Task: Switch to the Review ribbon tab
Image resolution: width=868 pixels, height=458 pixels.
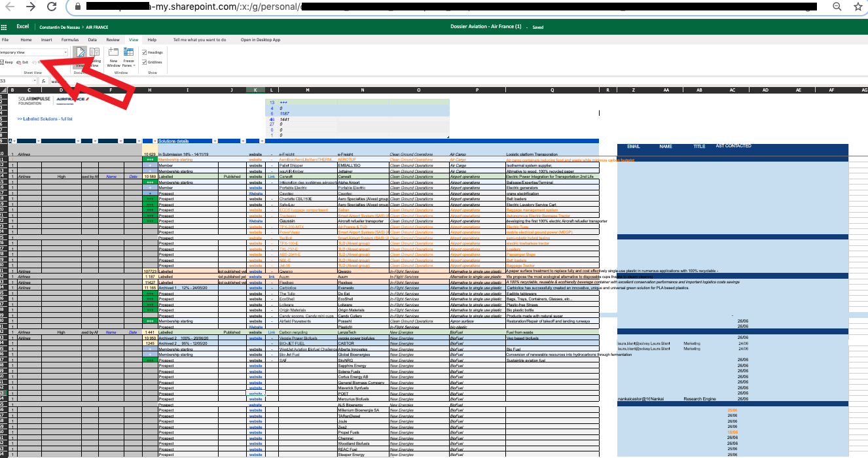Action: (x=113, y=40)
